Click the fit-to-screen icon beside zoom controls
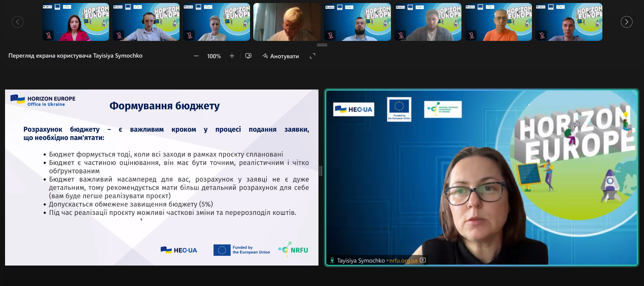The height and width of the screenshot is (286, 644). pos(248,56)
